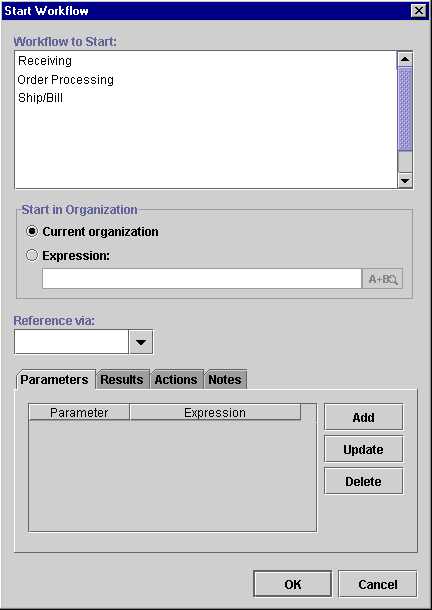Close the Start Workflow dialog
This screenshot has height=610, width=432.
click(x=419, y=11)
